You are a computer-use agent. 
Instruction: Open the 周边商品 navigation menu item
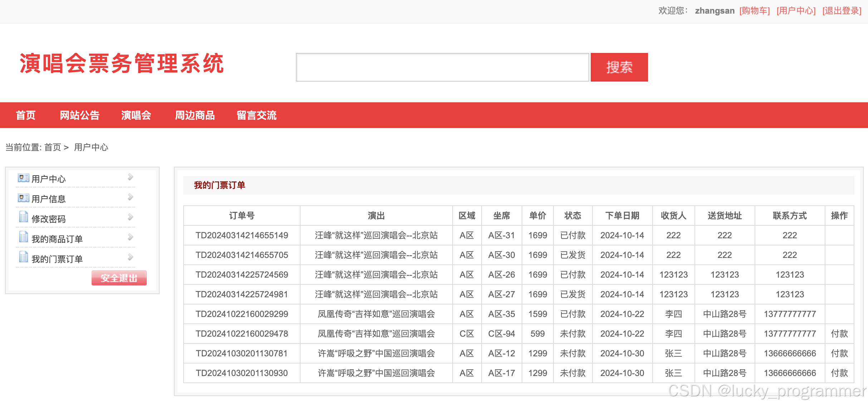coord(195,115)
